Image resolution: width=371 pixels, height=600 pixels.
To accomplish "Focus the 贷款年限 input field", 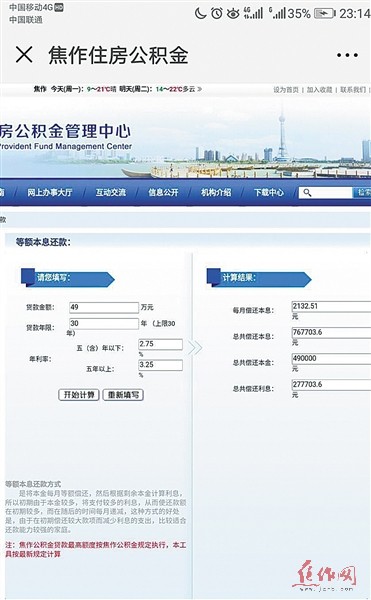I will coord(104,323).
